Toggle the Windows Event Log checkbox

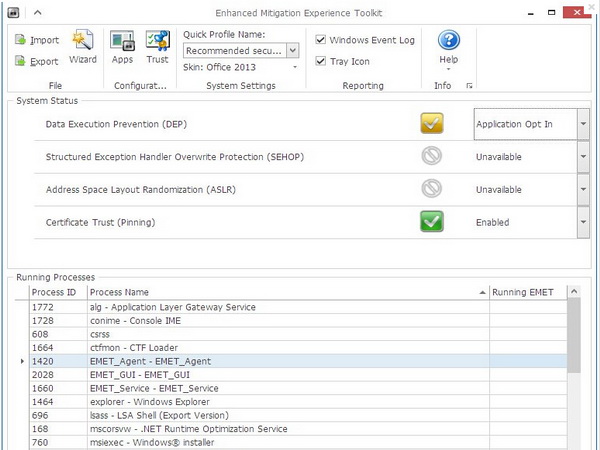coord(321,39)
